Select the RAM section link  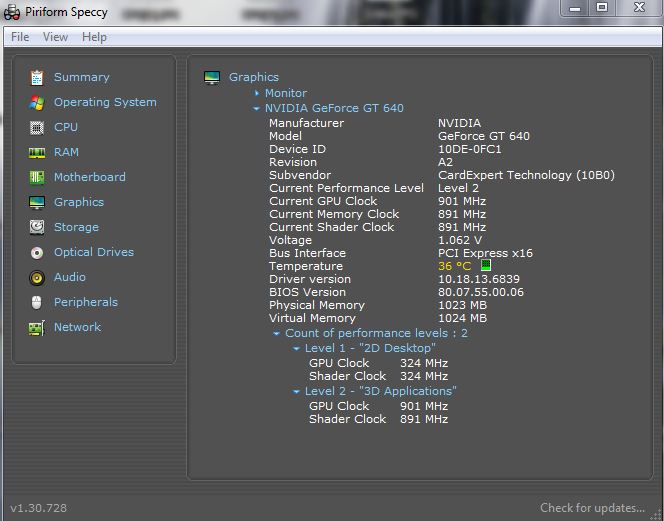66,152
